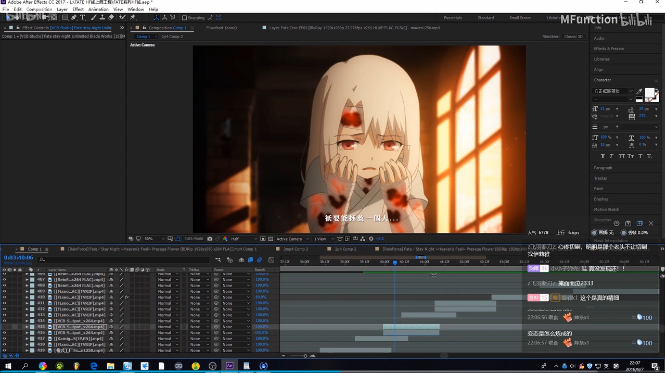
Task: Activate View Axis Mode icon
Action: coord(173,18)
